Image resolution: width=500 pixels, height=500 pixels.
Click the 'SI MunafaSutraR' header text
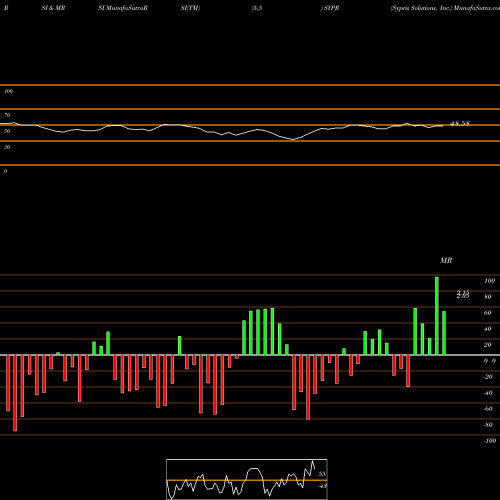click(x=123, y=8)
